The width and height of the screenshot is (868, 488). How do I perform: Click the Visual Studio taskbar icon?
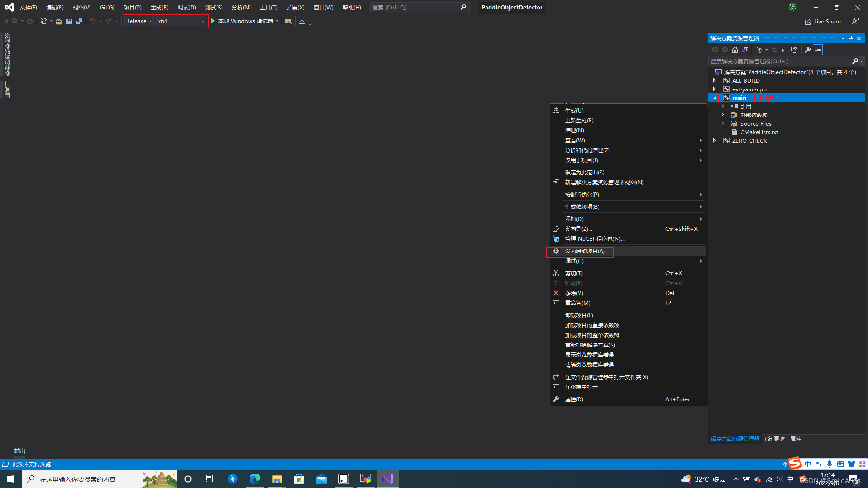388,479
